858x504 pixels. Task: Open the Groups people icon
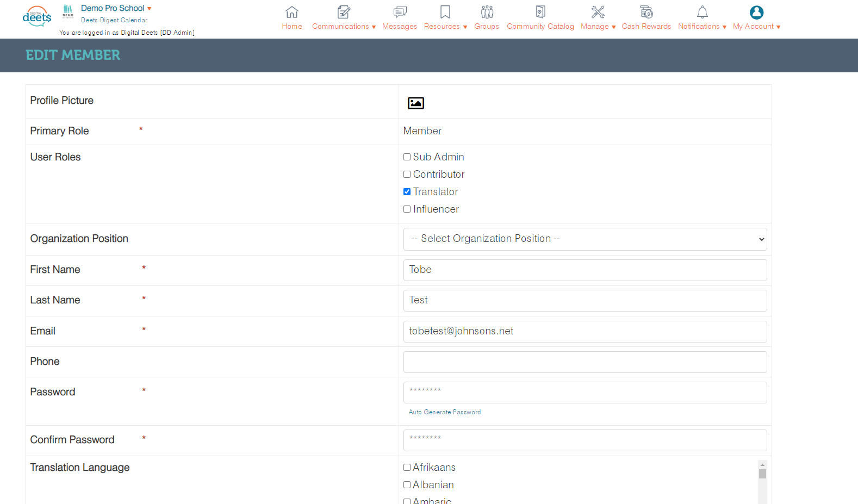pos(487,12)
